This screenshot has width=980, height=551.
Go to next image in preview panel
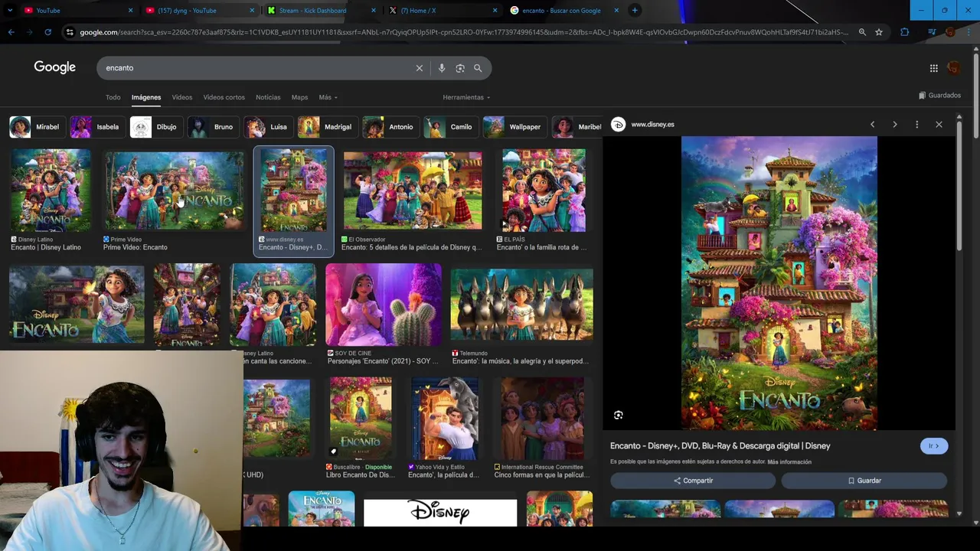[895, 124]
